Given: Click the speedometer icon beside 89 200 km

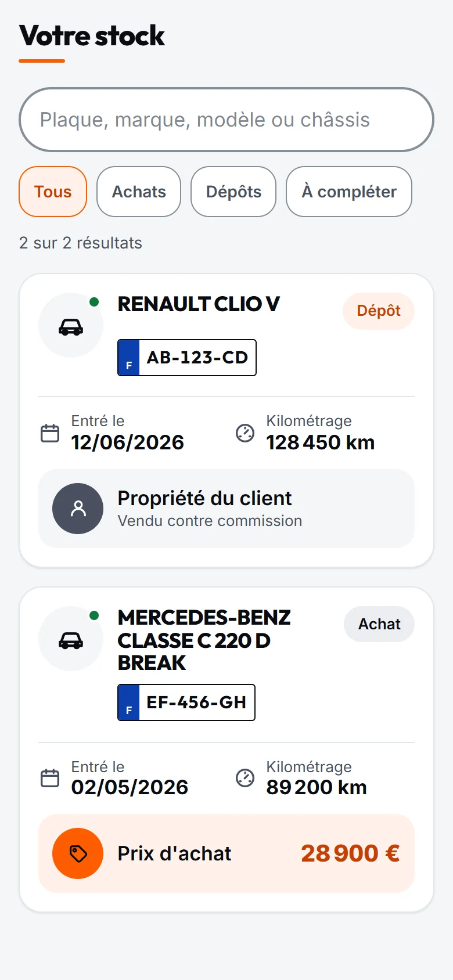Looking at the screenshot, I should (245, 778).
